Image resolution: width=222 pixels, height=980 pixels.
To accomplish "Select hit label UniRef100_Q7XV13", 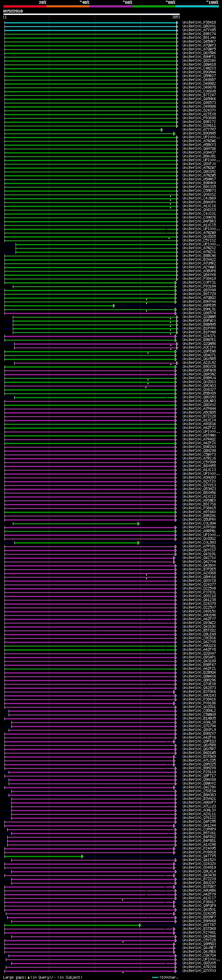I will (199, 485).
